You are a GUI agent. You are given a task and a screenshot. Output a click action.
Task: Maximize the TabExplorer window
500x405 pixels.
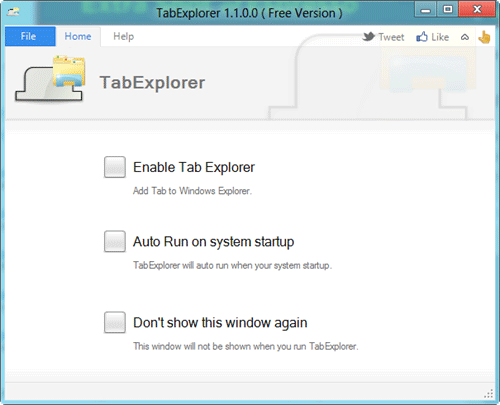[x=447, y=9]
